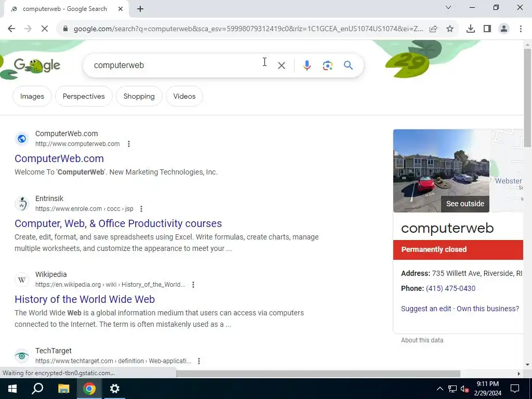Close the computerweb Google Search tab

(x=121, y=9)
